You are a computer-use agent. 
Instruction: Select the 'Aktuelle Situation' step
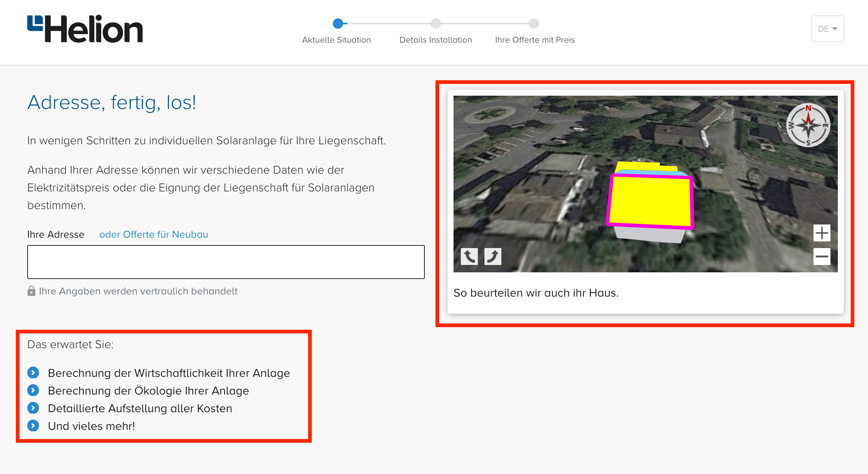tap(336, 40)
